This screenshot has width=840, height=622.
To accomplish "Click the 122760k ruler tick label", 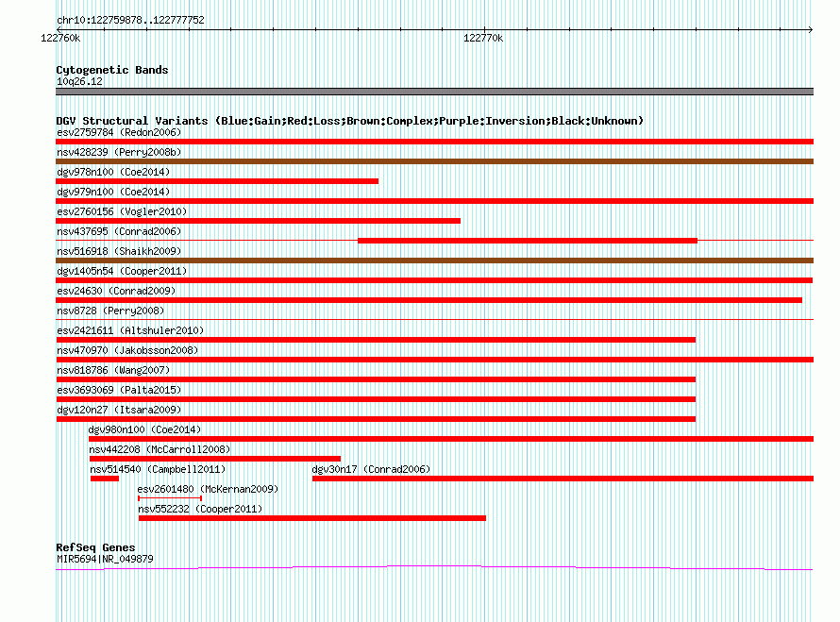I will click(x=60, y=38).
